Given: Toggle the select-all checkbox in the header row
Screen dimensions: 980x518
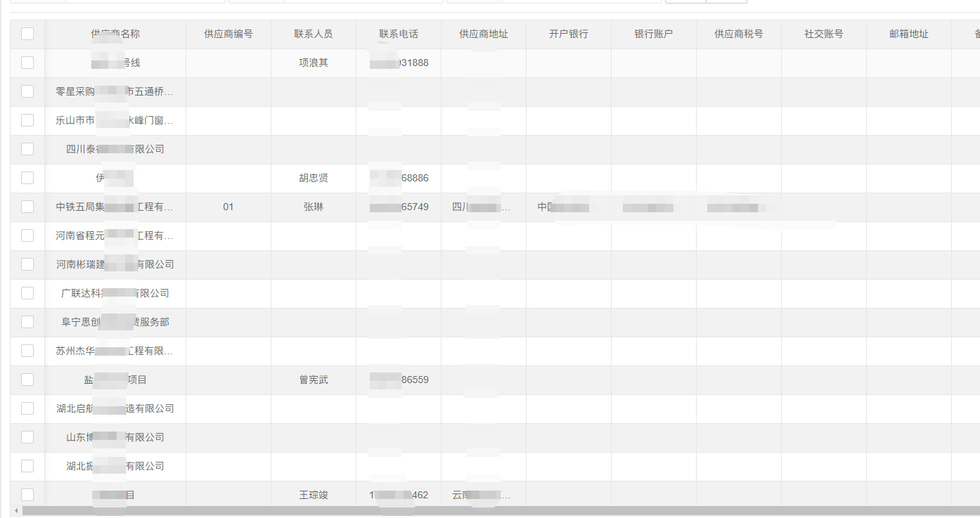Looking at the screenshot, I should (x=27, y=33).
